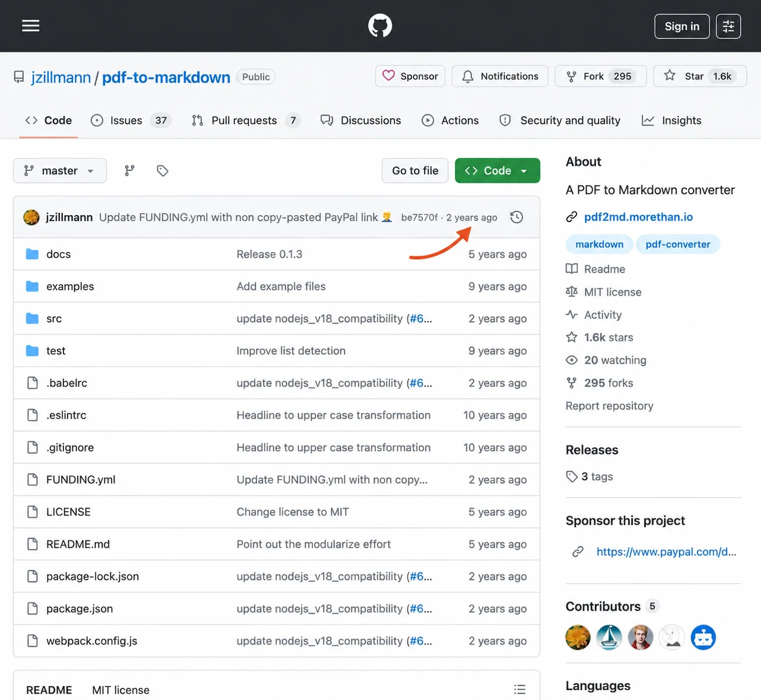Image resolution: width=761 pixels, height=700 pixels.
Task: Open the appearance settings sliders icon
Action: pos(728,26)
